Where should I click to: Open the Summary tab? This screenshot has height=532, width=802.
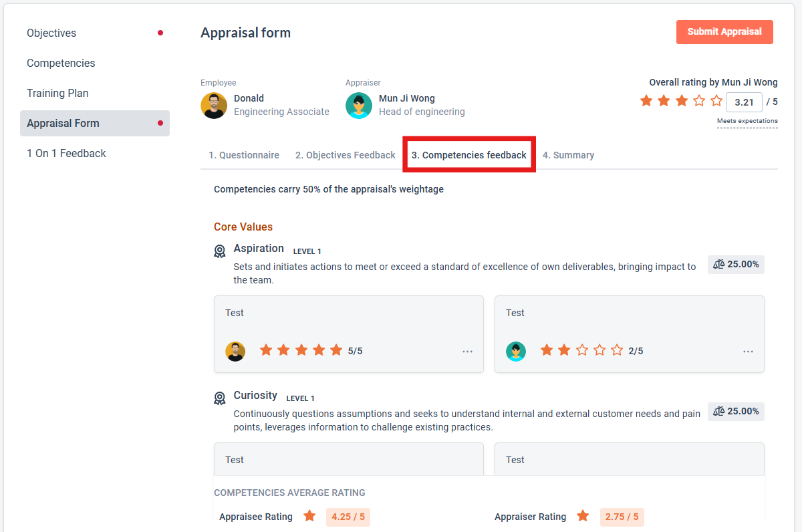(x=568, y=155)
